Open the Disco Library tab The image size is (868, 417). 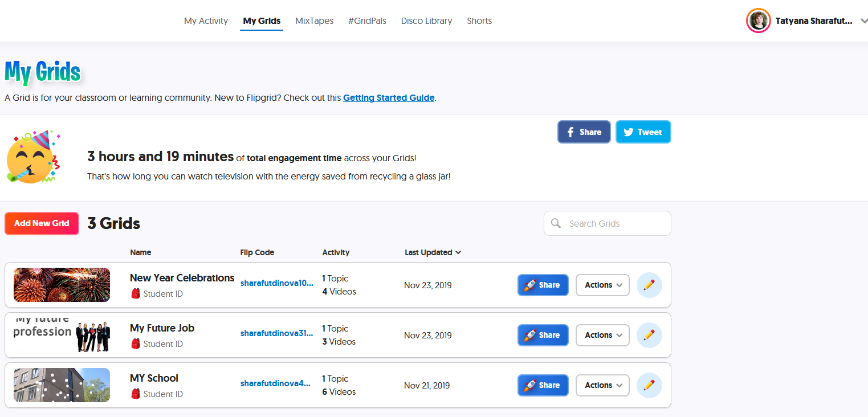click(x=426, y=21)
